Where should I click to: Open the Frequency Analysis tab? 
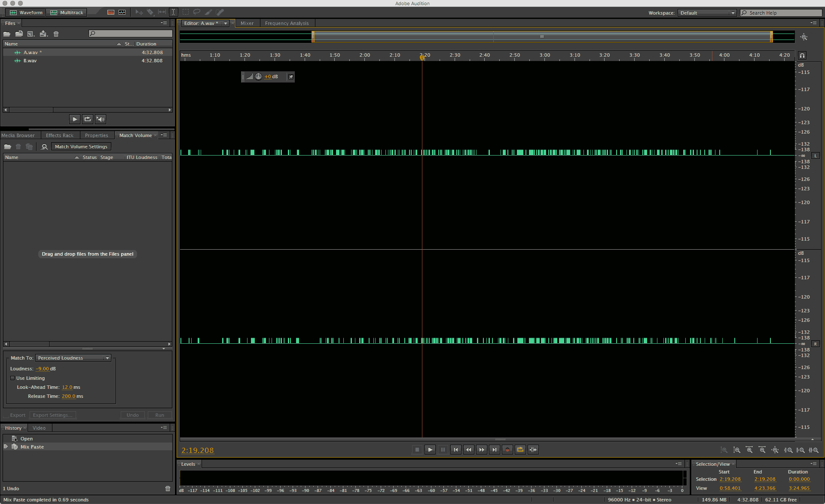pos(287,23)
